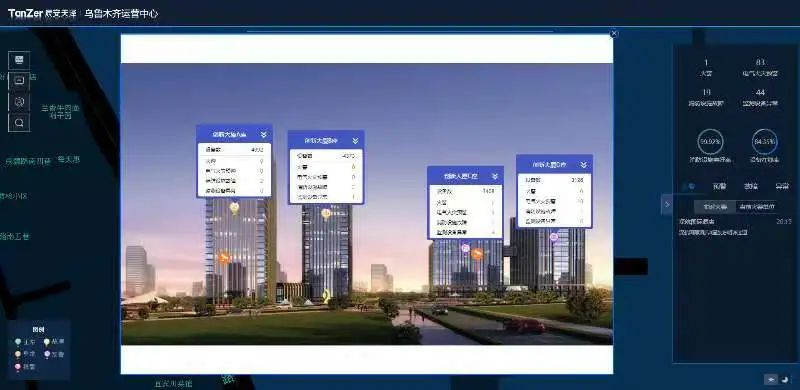Click the yellow marker atop Tower A building

[234, 207]
